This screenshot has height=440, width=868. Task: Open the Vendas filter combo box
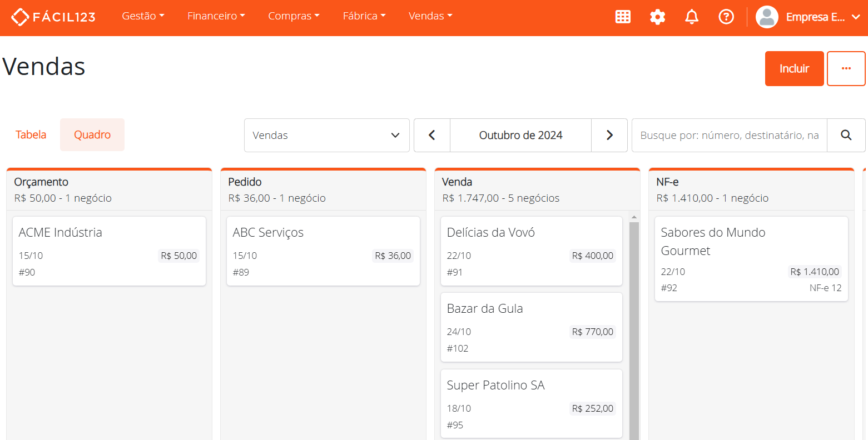327,135
